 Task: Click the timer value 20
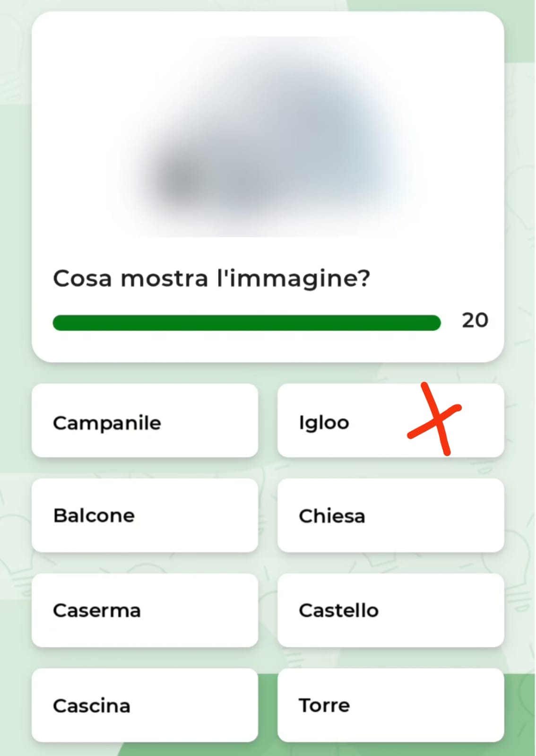coord(475,321)
